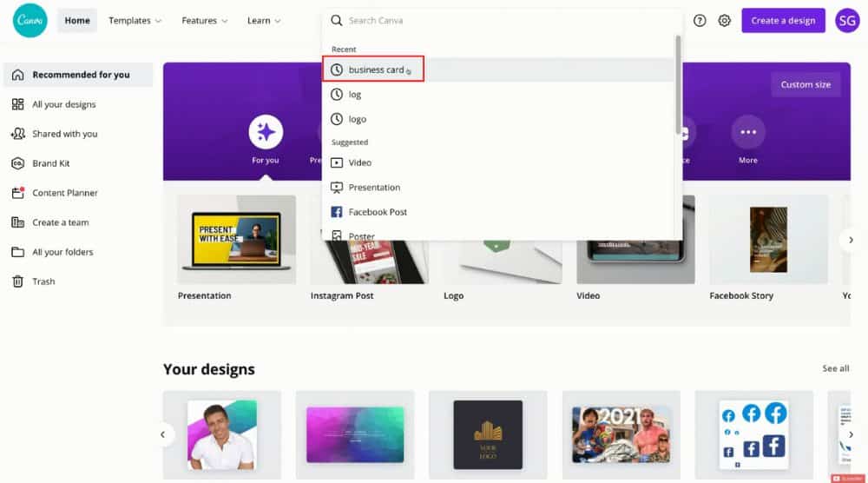This screenshot has width=868, height=483.
Task: Click the Create a design button
Action: [783, 21]
